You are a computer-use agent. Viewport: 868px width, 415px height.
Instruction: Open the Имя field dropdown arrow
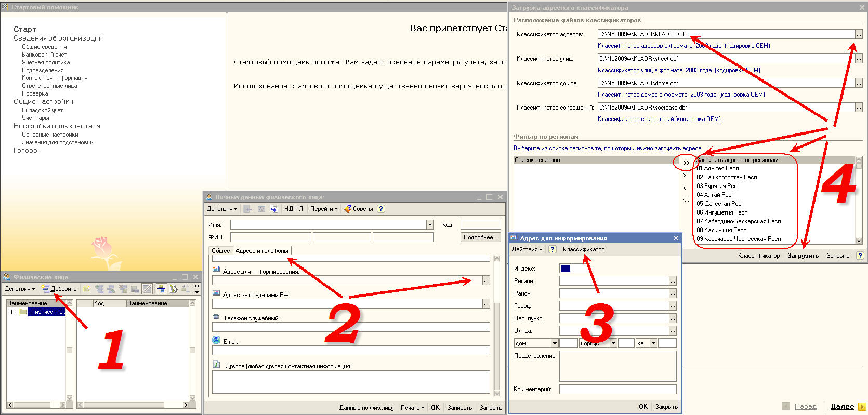point(430,225)
